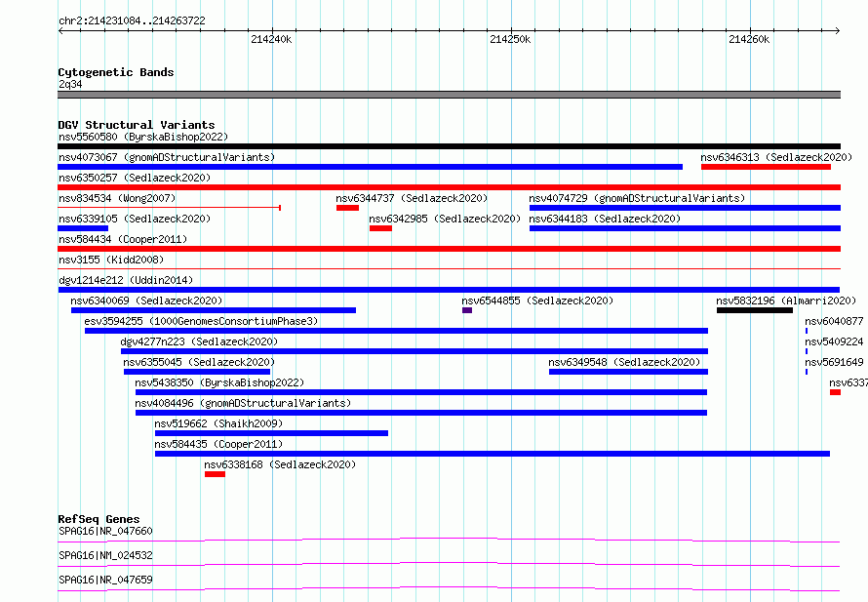Click the RefSeq Genes track title
Image resolution: width=868 pixels, height=602 pixels.
click(99, 519)
